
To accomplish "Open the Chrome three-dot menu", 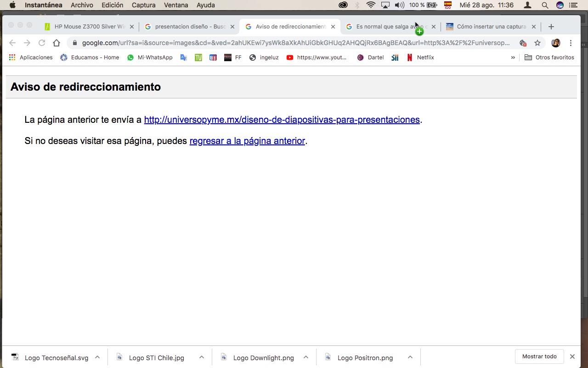I will (571, 42).
